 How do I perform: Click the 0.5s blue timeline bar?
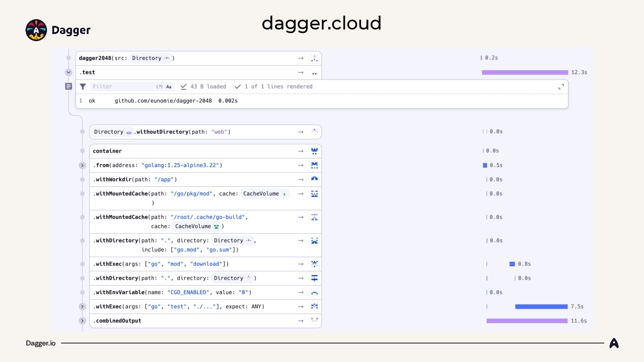[485, 165]
